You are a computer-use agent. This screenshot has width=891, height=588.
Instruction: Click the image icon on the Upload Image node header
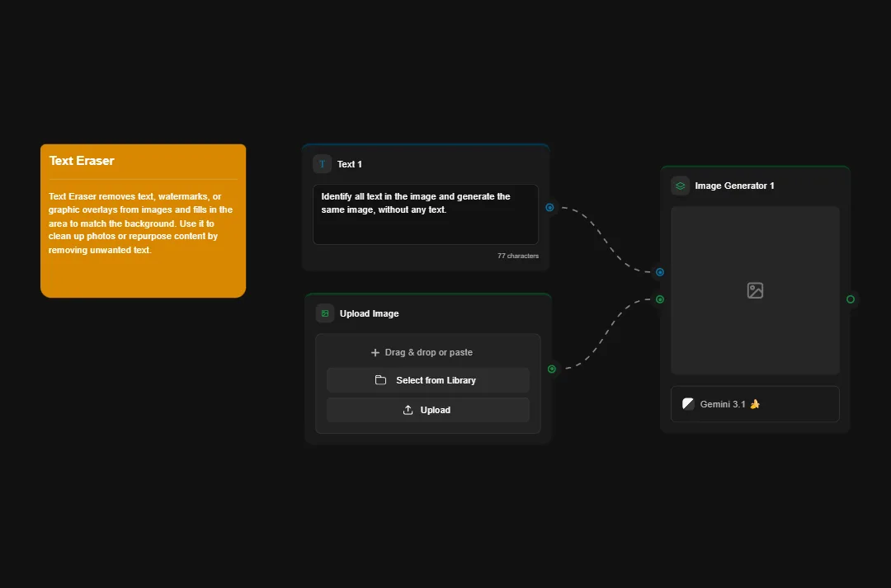click(x=323, y=313)
